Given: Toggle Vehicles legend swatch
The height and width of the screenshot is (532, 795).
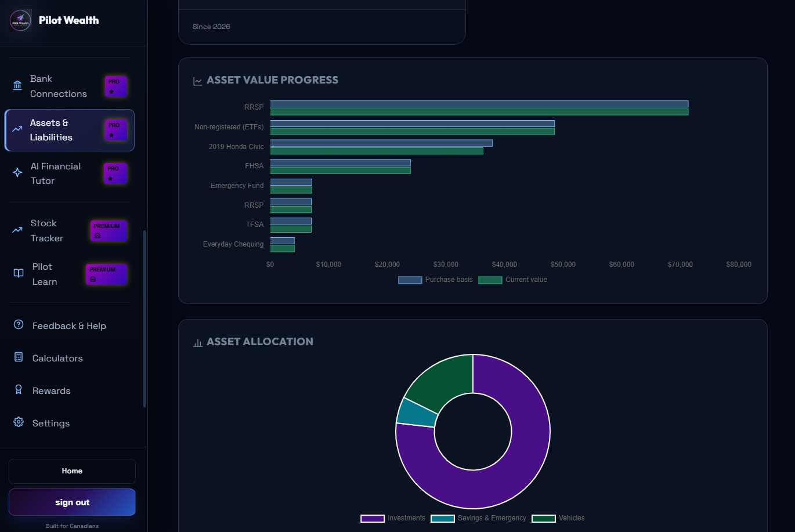Looking at the screenshot, I should [x=544, y=518].
